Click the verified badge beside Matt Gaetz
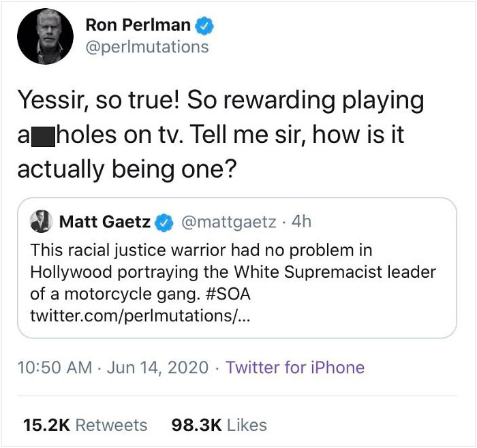Image resolution: width=477 pixels, height=448 pixels. 162,222
